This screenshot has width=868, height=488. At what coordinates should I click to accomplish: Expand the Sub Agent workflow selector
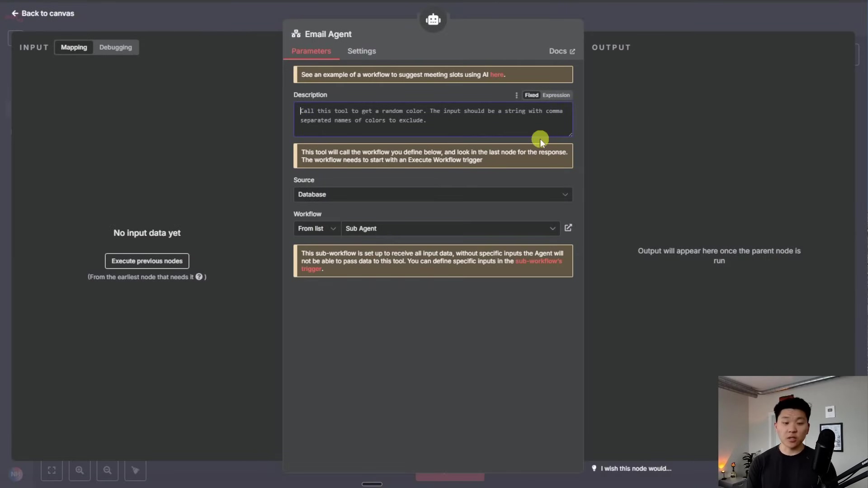pos(450,229)
